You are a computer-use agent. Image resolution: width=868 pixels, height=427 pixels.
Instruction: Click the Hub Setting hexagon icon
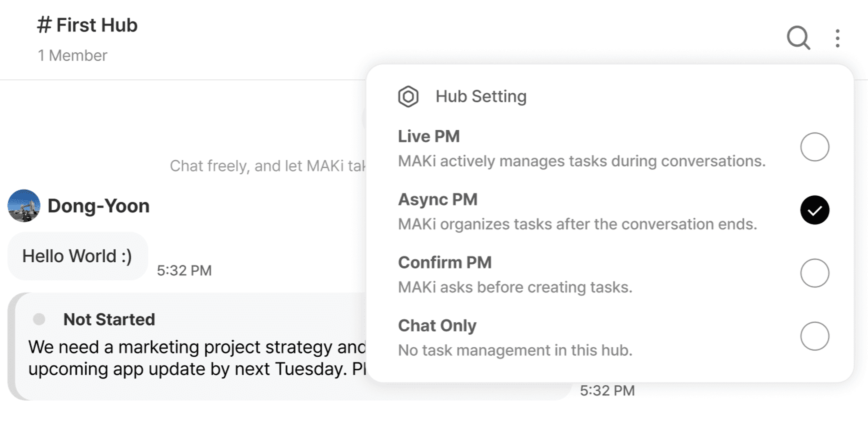tap(408, 96)
